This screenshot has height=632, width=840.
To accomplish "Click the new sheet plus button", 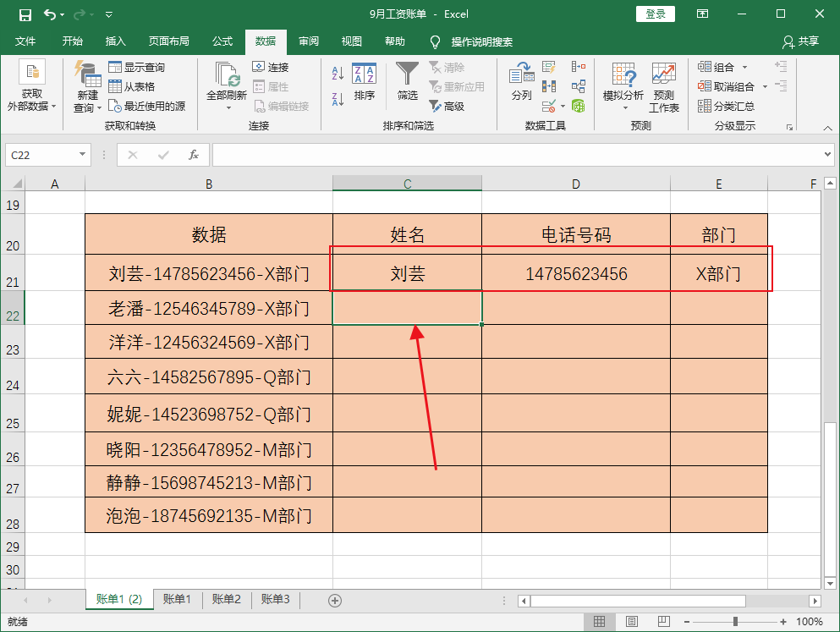I will pos(334,600).
